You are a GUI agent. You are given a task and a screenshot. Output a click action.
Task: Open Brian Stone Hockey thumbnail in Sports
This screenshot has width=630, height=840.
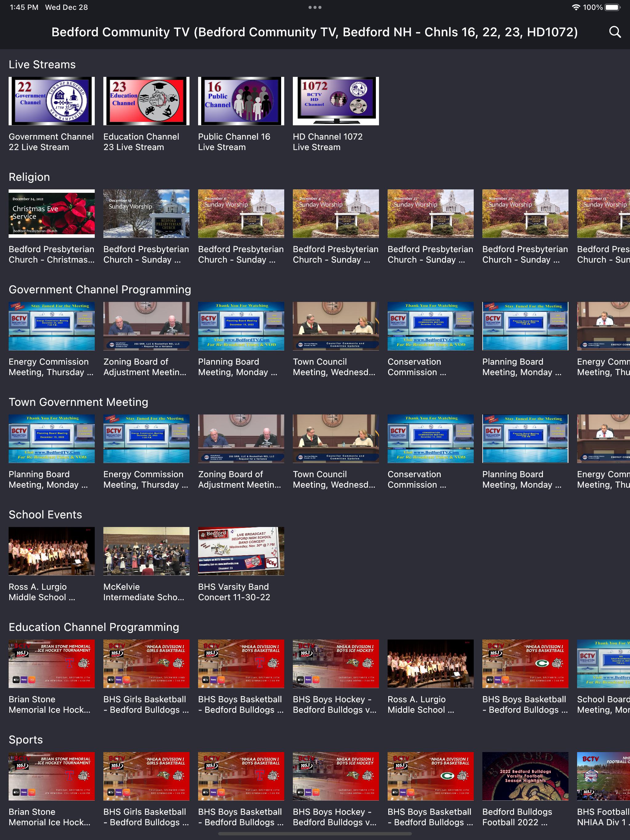(x=52, y=776)
